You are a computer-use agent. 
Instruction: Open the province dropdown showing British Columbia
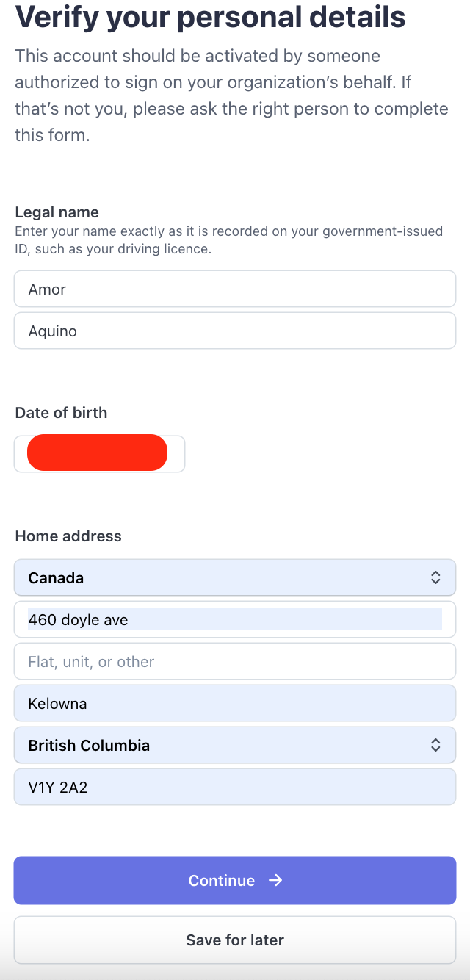[235, 745]
